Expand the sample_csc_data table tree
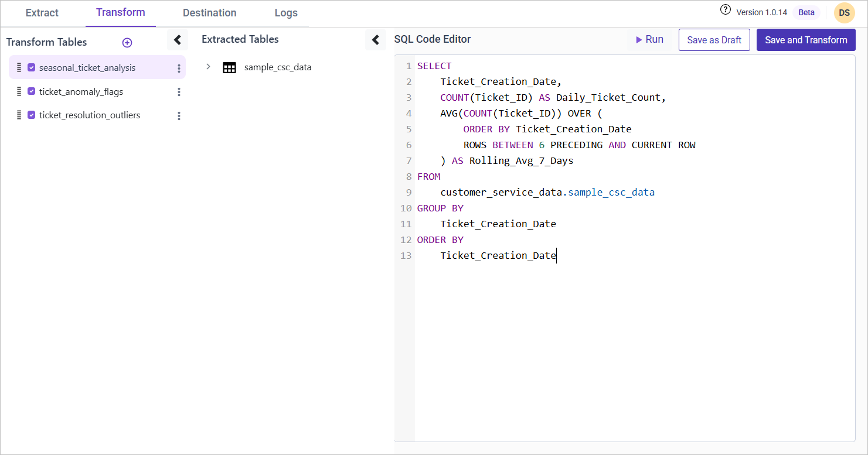The width and height of the screenshot is (868, 455). [208, 67]
